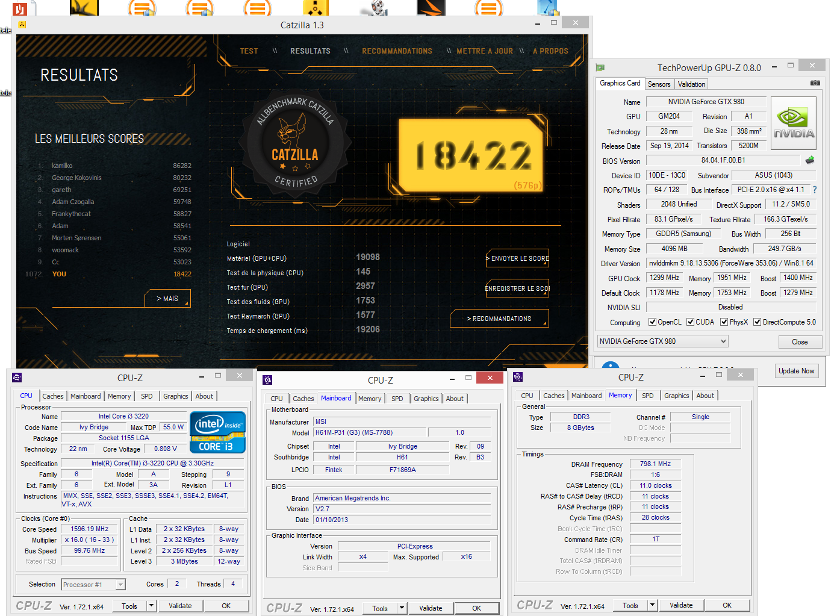Open the GPU selector dropdown in GPU-Z

(662, 341)
